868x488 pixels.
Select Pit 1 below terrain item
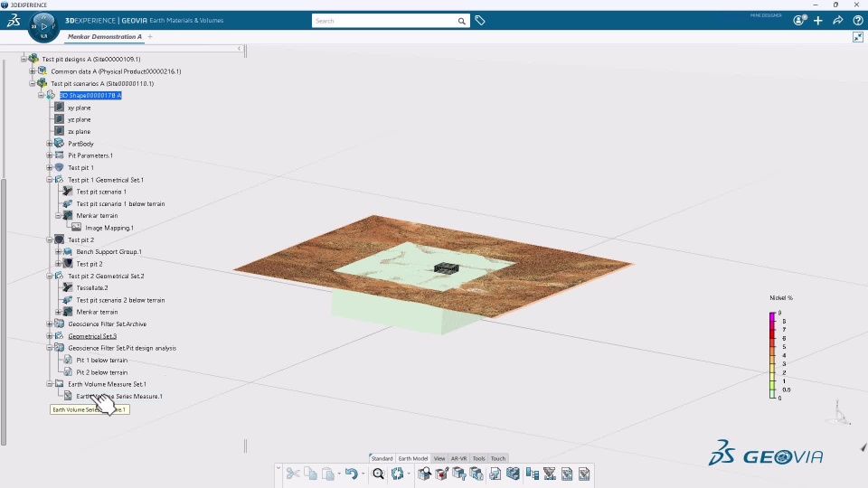tap(102, 361)
